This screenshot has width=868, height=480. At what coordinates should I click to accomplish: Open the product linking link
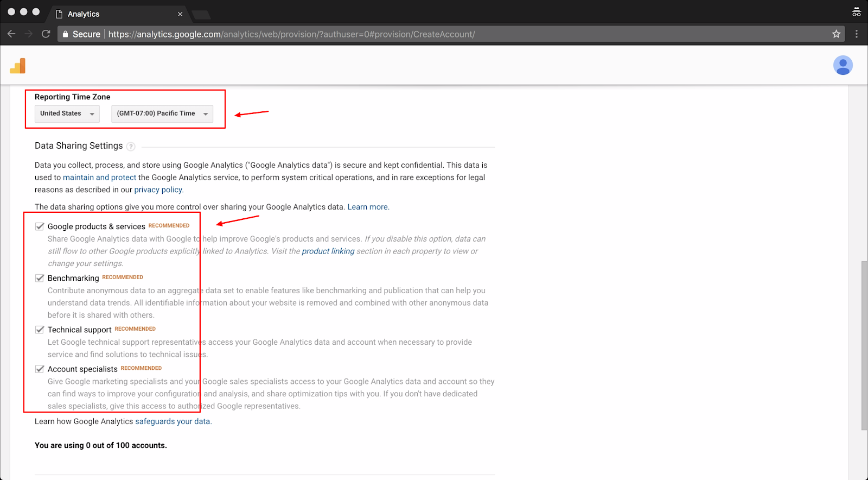point(328,251)
